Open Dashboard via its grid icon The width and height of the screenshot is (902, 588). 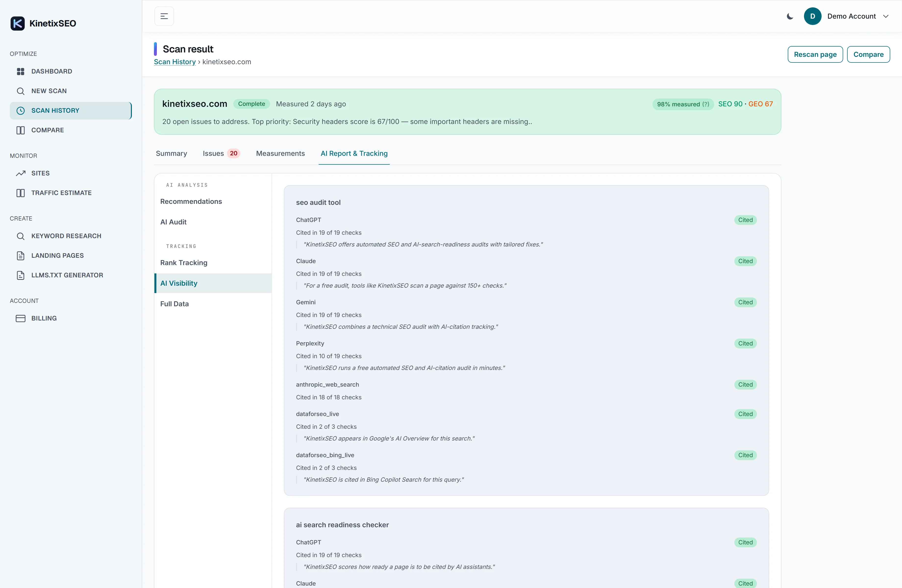click(20, 71)
